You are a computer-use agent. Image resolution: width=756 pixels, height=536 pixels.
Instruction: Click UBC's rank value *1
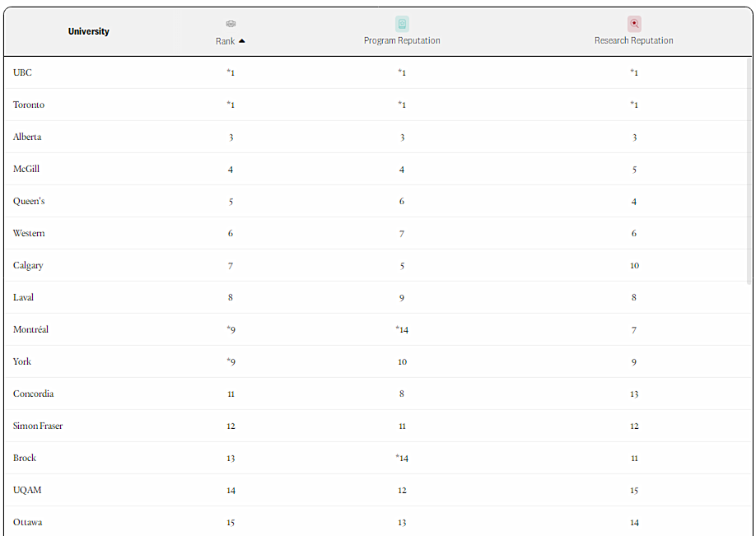click(x=231, y=72)
